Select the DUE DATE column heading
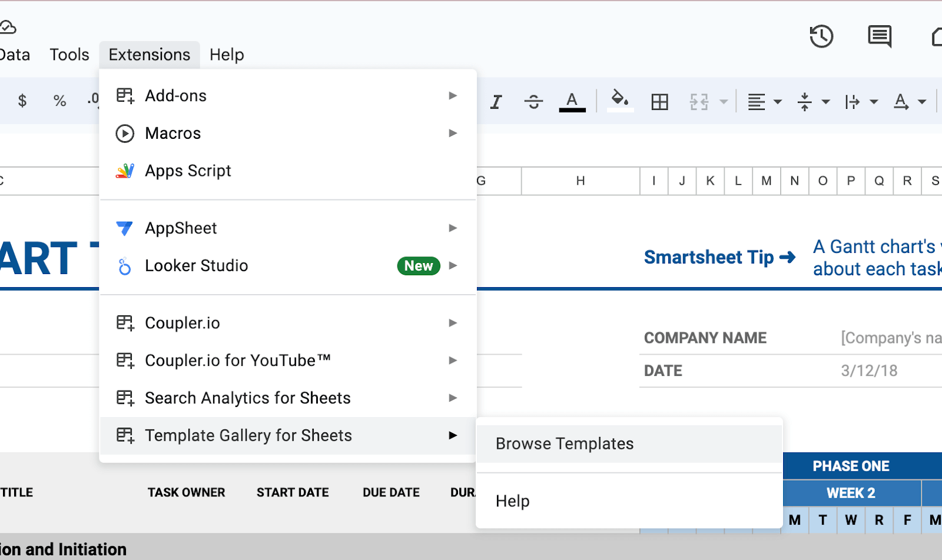 (392, 492)
